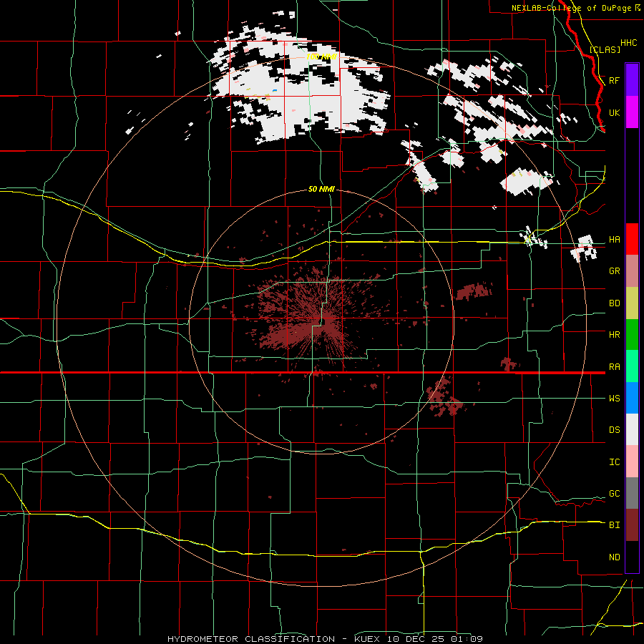
Task: Select the dusty pink GR legend swatch
Action: tap(632, 271)
